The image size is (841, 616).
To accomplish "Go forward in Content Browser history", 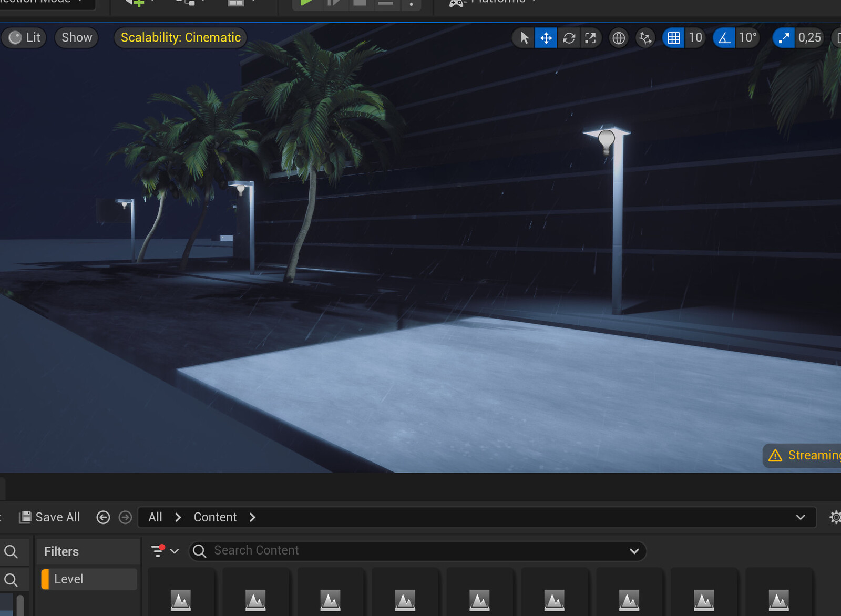I will [125, 517].
